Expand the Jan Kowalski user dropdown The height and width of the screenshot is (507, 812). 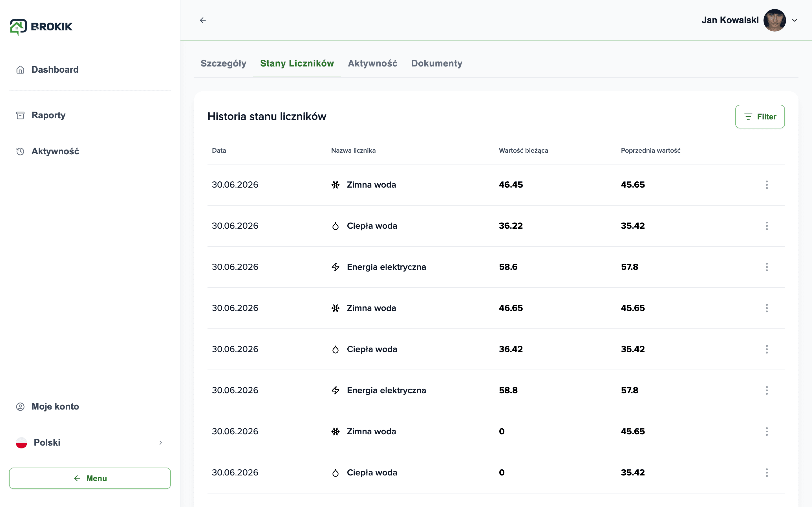pos(794,20)
